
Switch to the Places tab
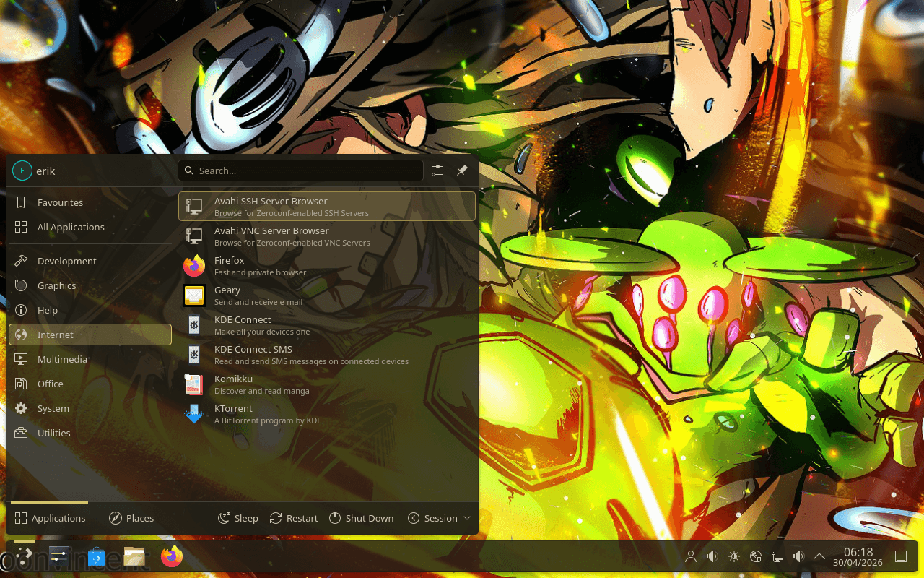[131, 518]
